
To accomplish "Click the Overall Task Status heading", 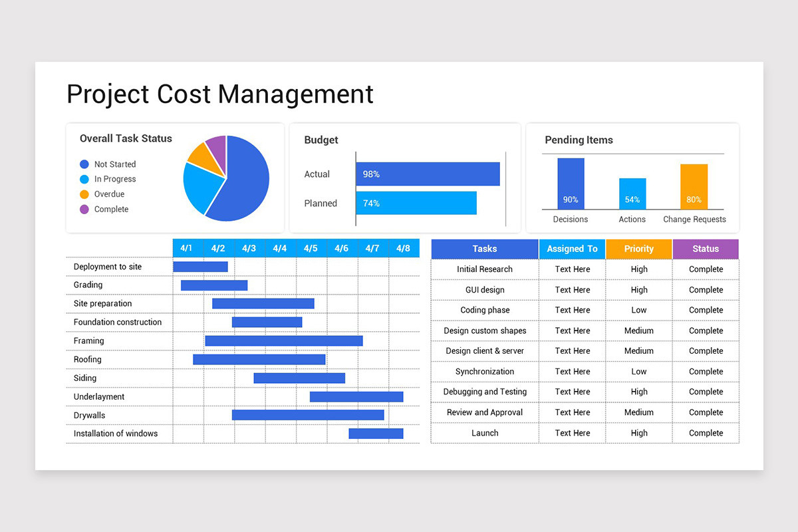I will 125,138.
